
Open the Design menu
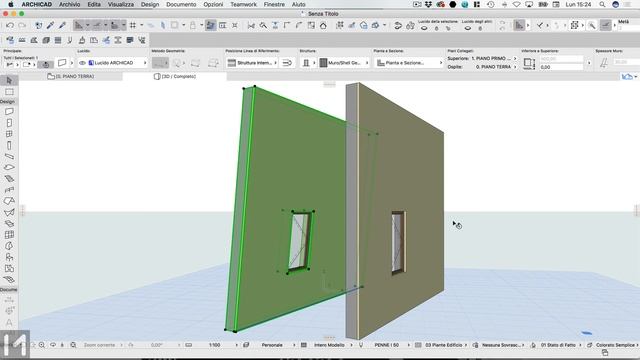tap(150, 4)
